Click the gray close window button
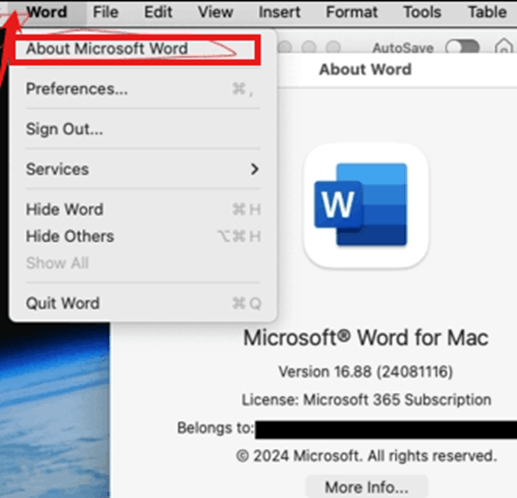Screen dimensions: 517x498 click(285, 47)
